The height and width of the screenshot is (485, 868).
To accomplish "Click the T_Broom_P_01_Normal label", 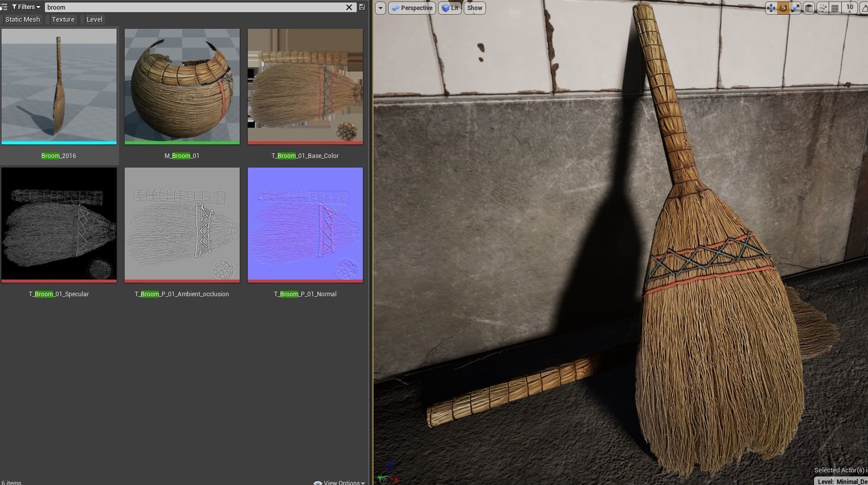I will click(305, 294).
